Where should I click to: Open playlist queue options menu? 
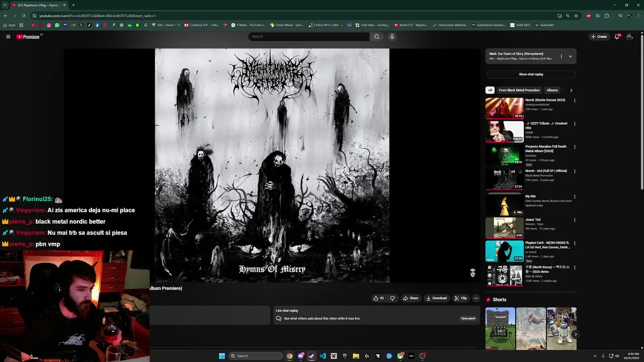pos(561,56)
